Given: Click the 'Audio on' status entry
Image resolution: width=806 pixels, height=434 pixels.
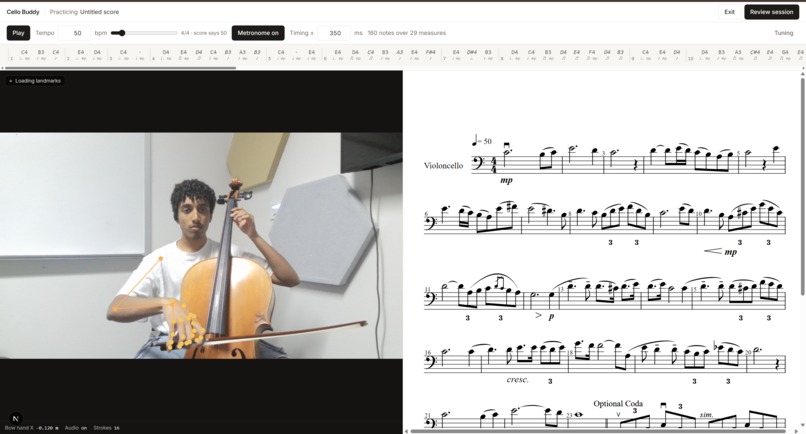Looking at the screenshot, I should tap(76, 428).
